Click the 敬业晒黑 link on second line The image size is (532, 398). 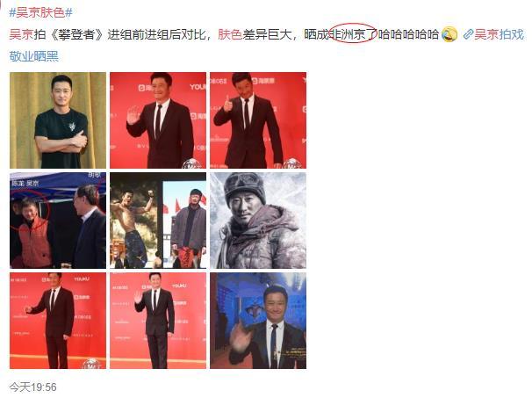(x=34, y=56)
